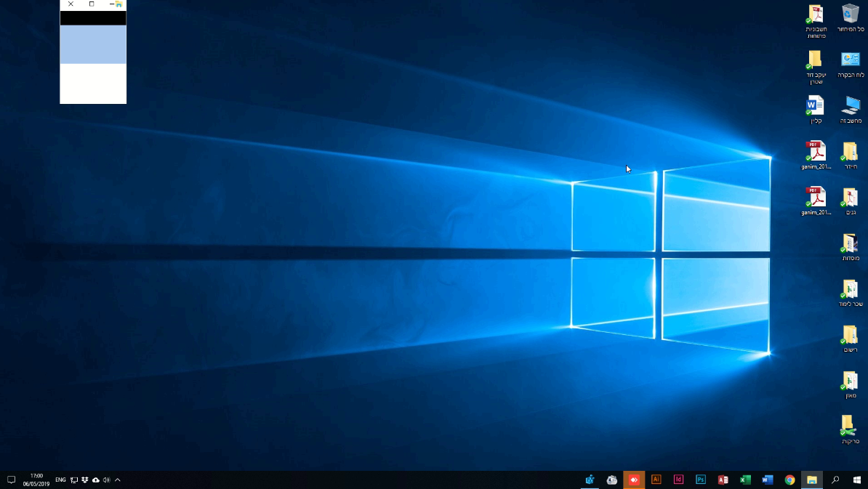This screenshot has width=868, height=489.
Task: Open the חשבוניות פתוחות folder on desktop
Action: click(x=816, y=21)
